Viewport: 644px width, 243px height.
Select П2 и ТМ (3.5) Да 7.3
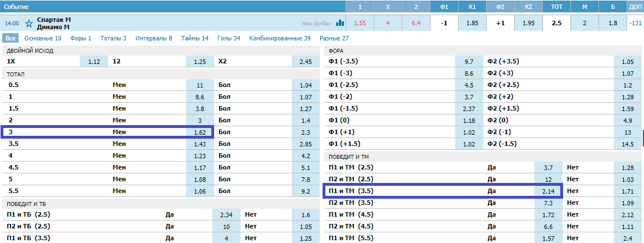[548, 203]
